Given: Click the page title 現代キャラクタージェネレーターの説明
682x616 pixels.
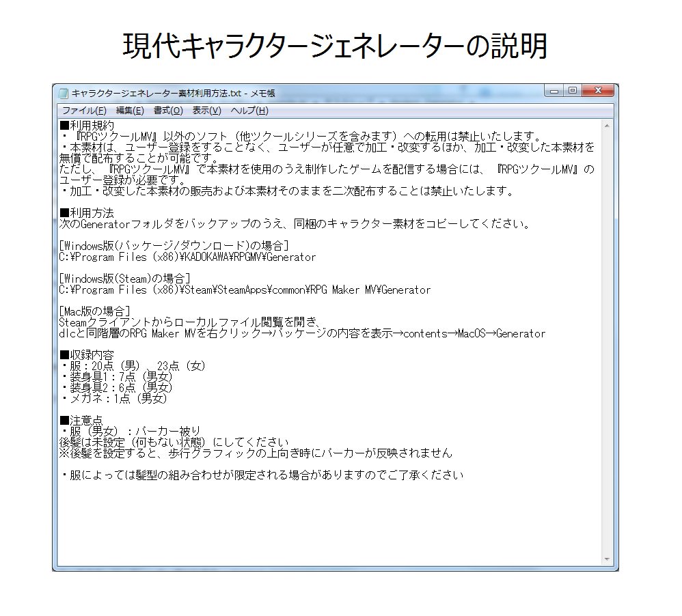Looking at the screenshot, I should click(335, 46).
